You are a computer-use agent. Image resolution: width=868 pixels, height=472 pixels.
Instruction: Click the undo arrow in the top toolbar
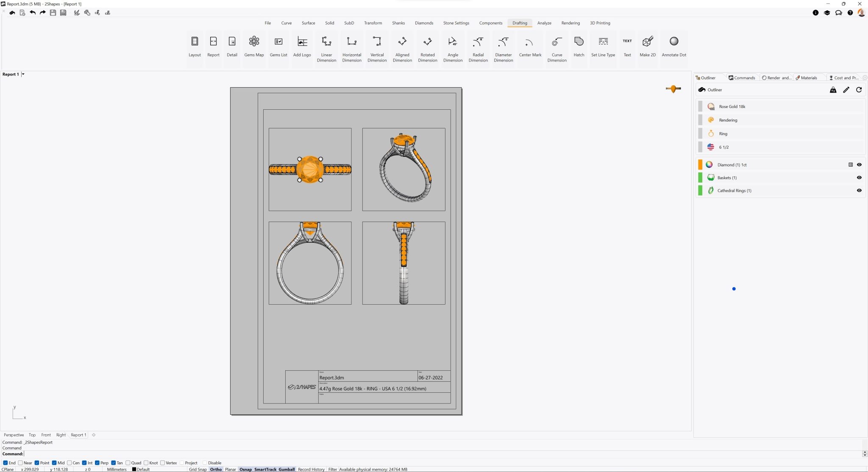[33, 13]
